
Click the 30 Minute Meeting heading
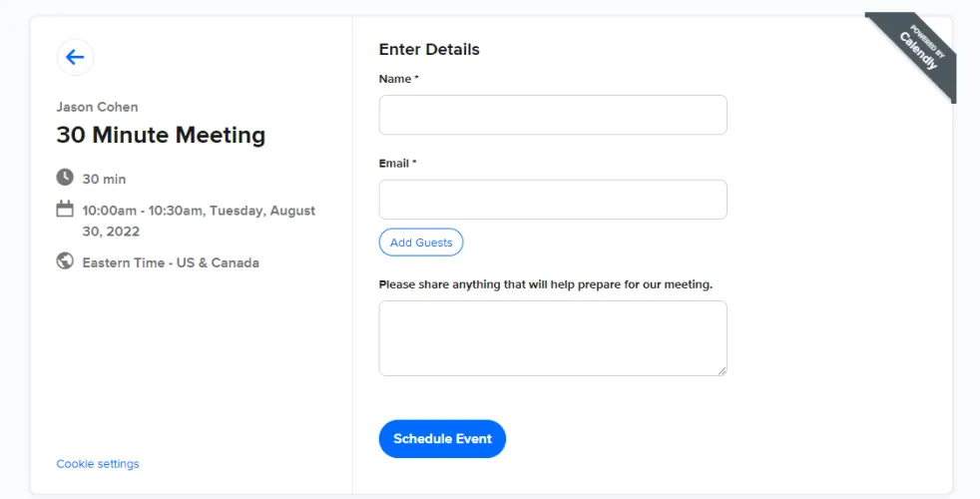[161, 135]
